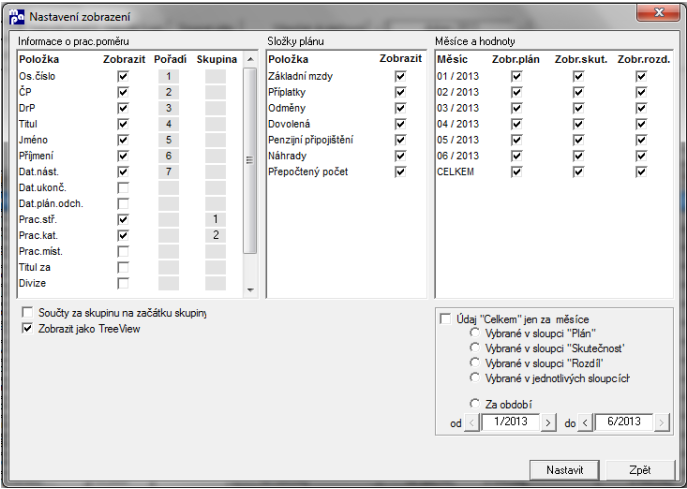Uncheck Dovolená in Složky plánu
The image size is (687, 489).
(400, 124)
